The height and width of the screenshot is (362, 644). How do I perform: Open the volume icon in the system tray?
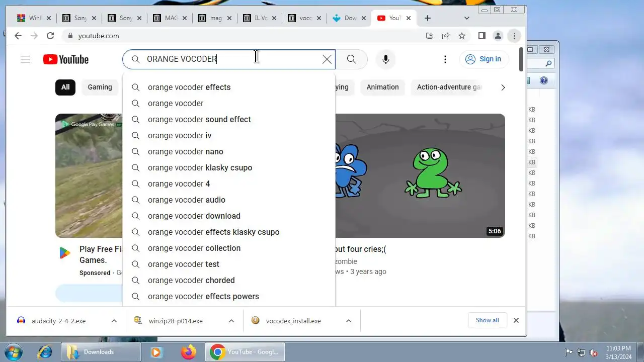click(x=594, y=352)
